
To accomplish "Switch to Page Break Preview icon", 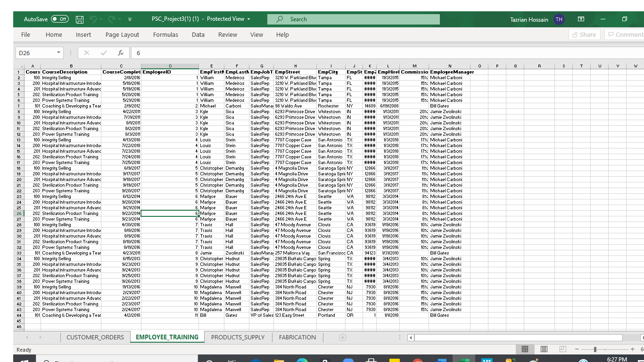I will tap(562, 349).
